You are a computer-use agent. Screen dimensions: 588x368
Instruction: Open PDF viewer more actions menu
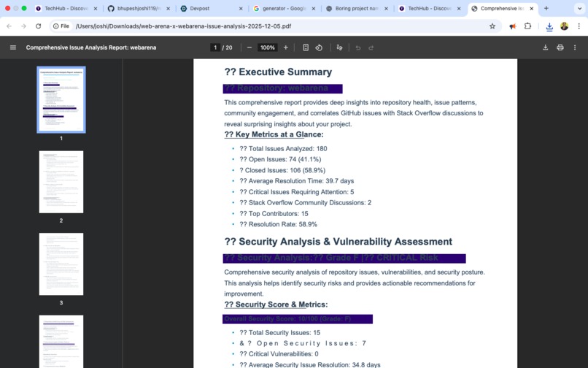click(575, 47)
